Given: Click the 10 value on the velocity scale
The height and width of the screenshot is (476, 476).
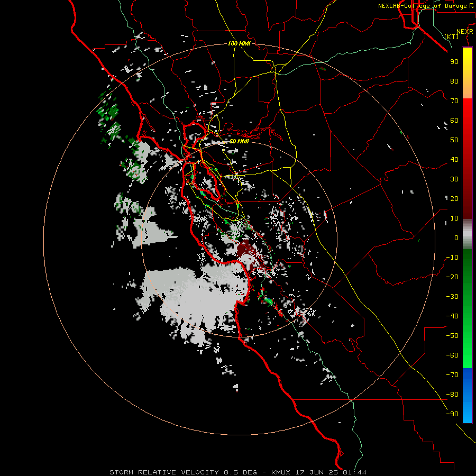Looking at the screenshot, I should pyautogui.click(x=454, y=218).
